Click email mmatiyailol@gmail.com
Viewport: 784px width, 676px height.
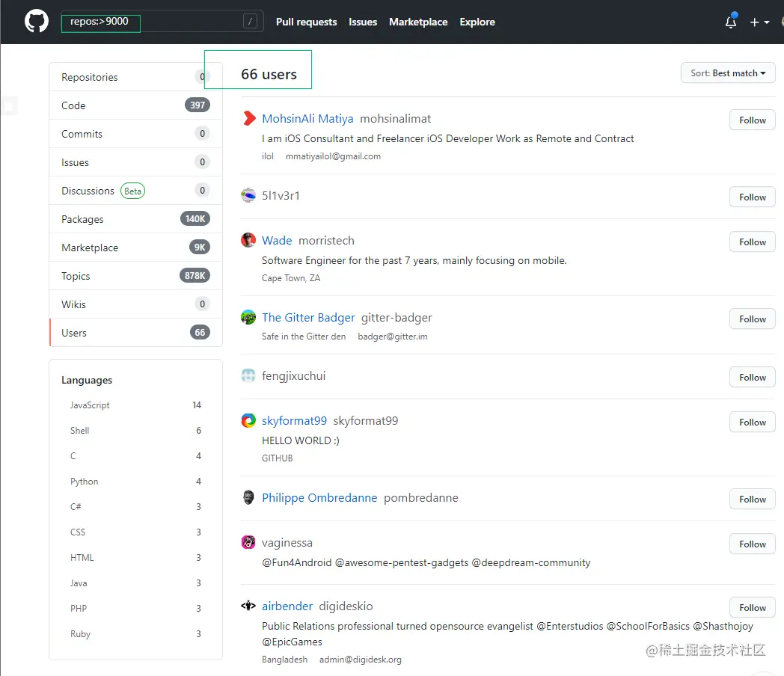[333, 156]
